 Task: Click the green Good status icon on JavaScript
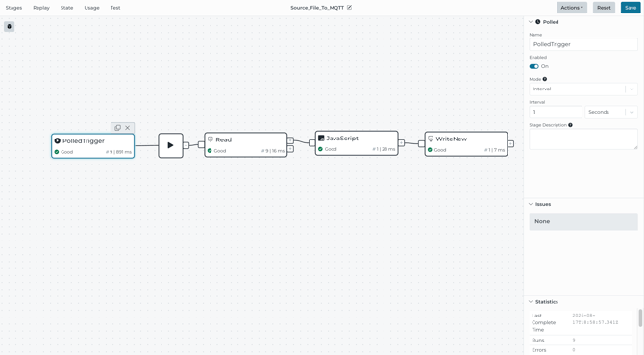320,149
